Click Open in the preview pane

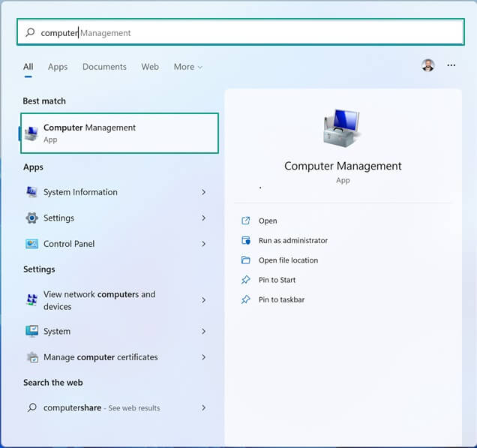[x=268, y=221]
